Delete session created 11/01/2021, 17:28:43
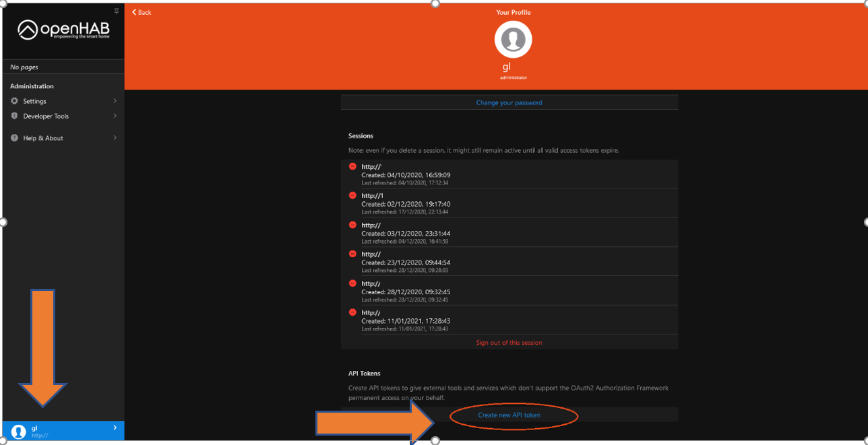The width and height of the screenshot is (868, 445). [352, 312]
